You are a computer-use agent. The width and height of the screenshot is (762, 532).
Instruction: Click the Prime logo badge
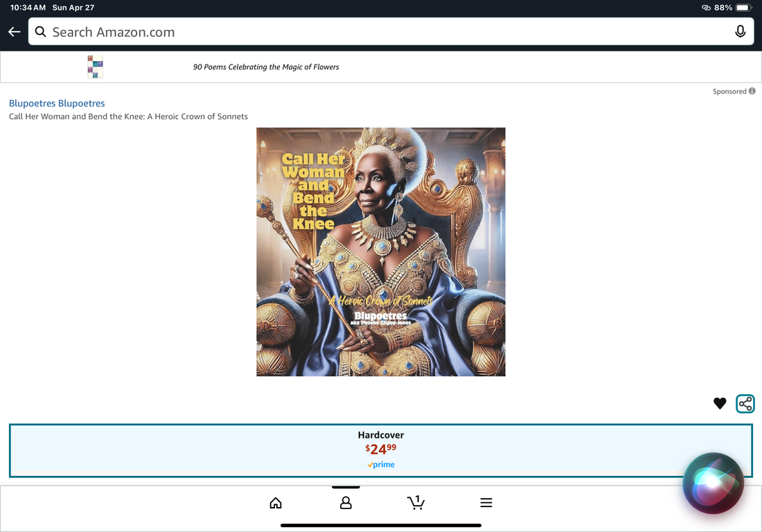click(x=381, y=465)
